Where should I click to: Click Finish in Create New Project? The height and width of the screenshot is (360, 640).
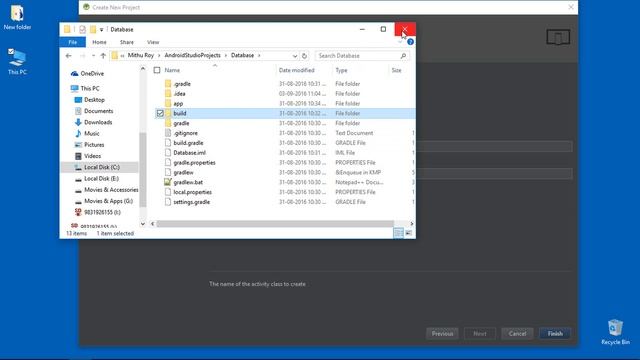[x=555, y=333]
